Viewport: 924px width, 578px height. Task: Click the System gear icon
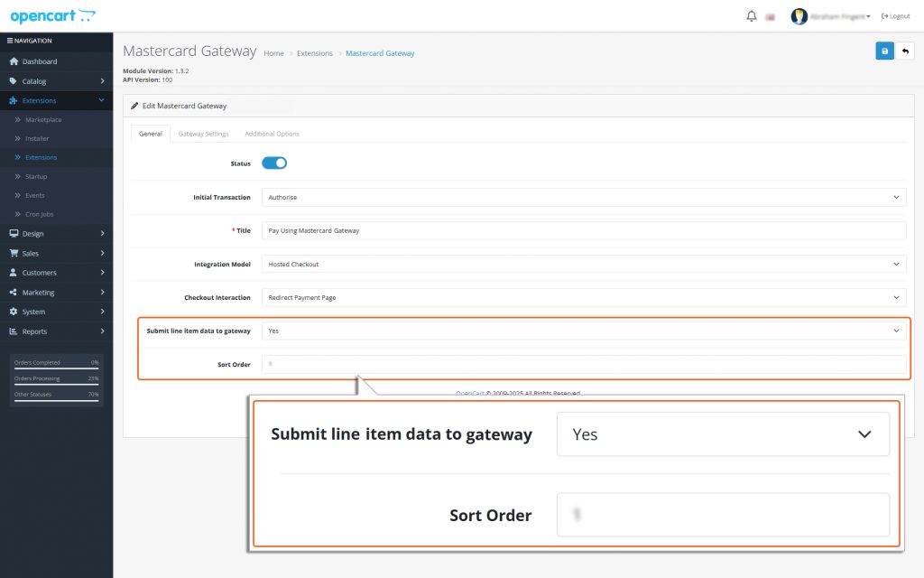click(x=13, y=312)
